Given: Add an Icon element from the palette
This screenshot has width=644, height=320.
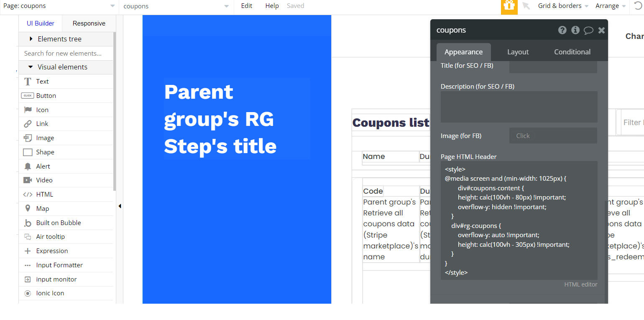Looking at the screenshot, I should pyautogui.click(x=66, y=110).
